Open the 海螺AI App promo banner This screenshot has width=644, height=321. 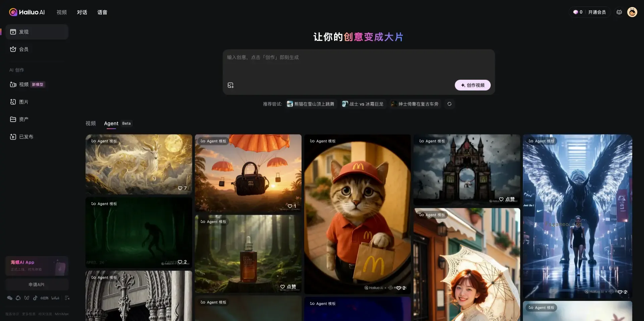[37, 266]
